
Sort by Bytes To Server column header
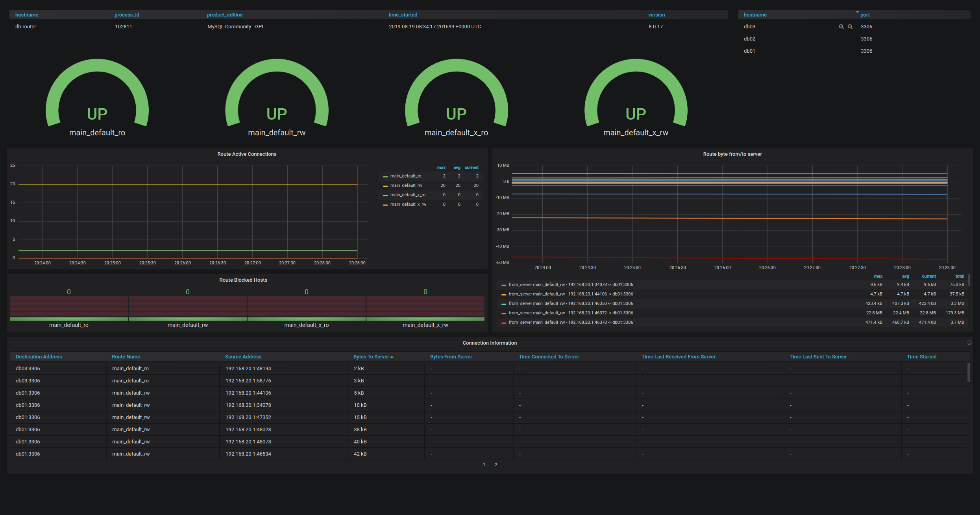click(373, 357)
